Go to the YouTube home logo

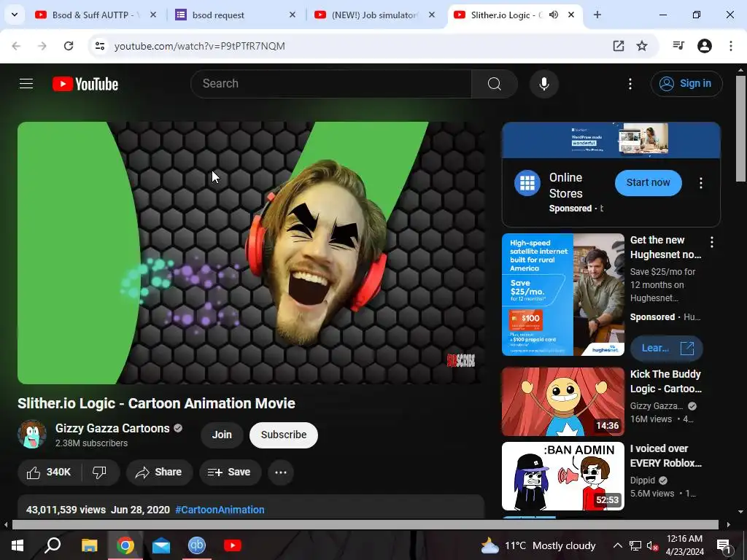tap(85, 84)
